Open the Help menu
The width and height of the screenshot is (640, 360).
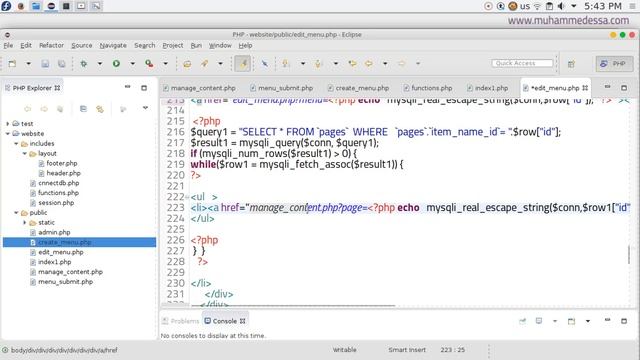pyautogui.click(x=245, y=45)
